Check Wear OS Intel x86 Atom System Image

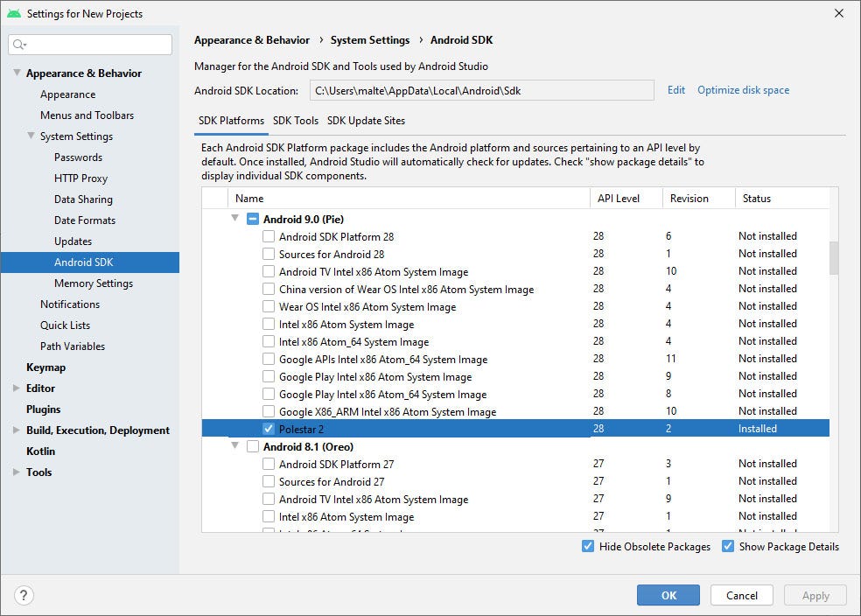pyautogui.click(x=269, y=307)
